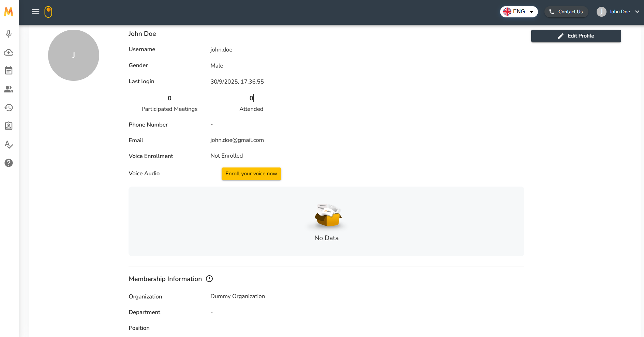The height and width of the screenshot is (337, 644).
Task: Click Enroll your voice now
Action: point(251,174)
